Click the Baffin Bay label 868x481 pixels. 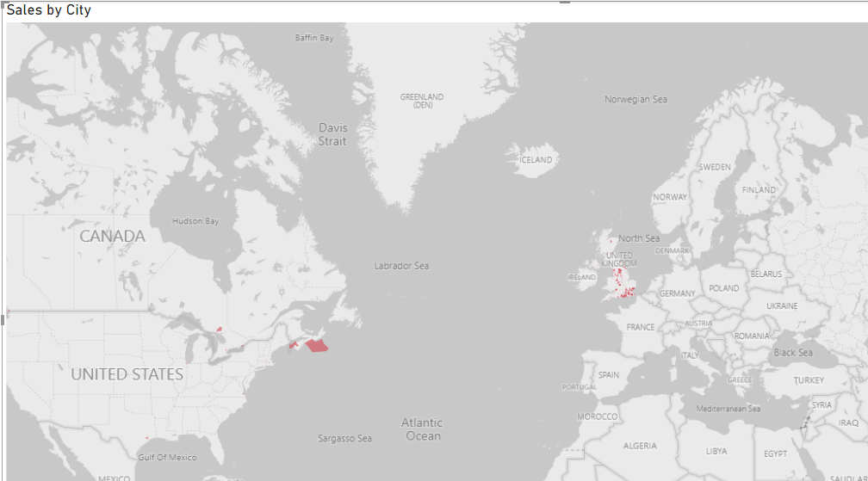tap(314, 38)
